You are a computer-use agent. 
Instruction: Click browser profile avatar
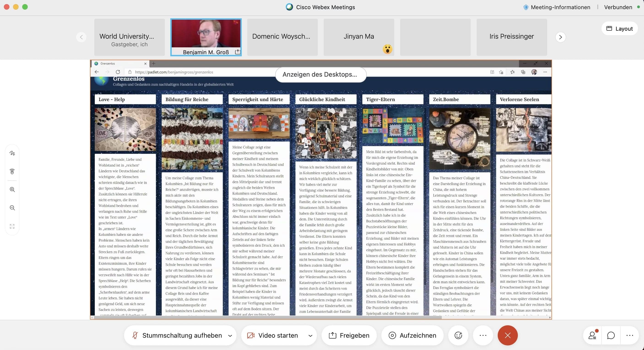(534, 72)
